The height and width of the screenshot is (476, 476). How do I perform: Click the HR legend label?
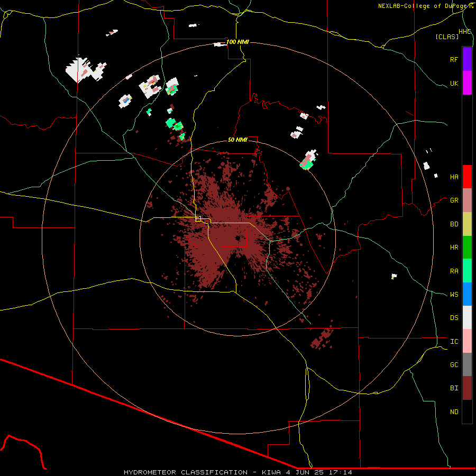tap(454, 248)
